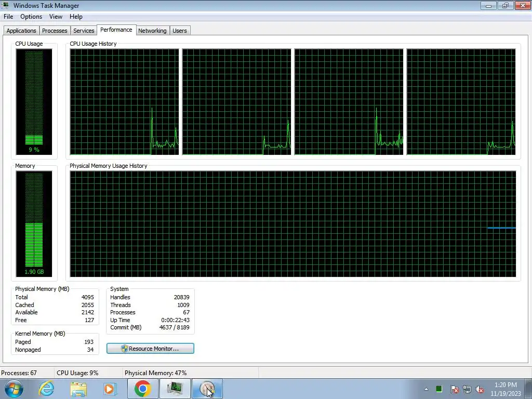This screenshot has height=399, width=532.
Task: Open the network status tray icon
Action: (467, 389)
